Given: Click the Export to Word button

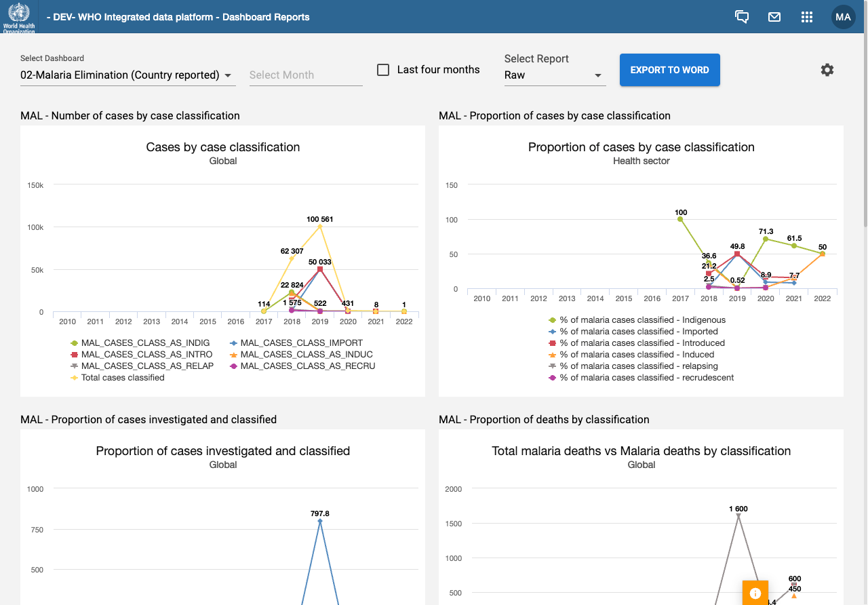Looking at the screenshot, I should pyautogui.click(x=669, y=70).
